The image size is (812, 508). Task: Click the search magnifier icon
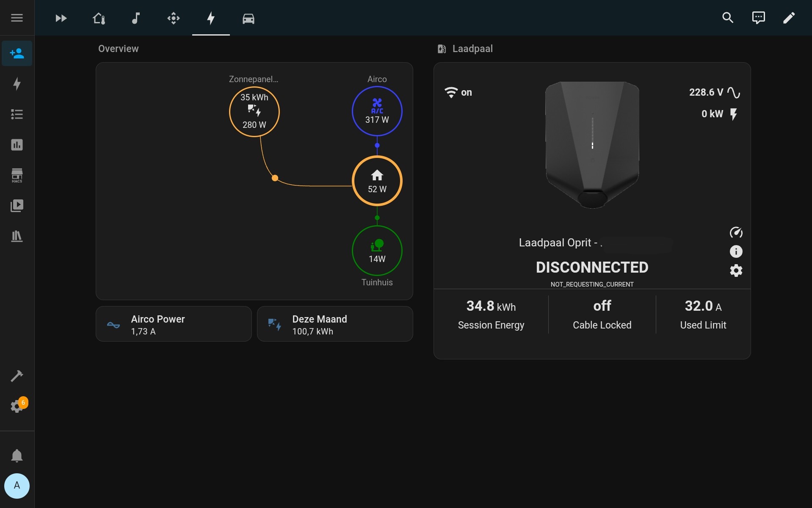pos(727,18)
